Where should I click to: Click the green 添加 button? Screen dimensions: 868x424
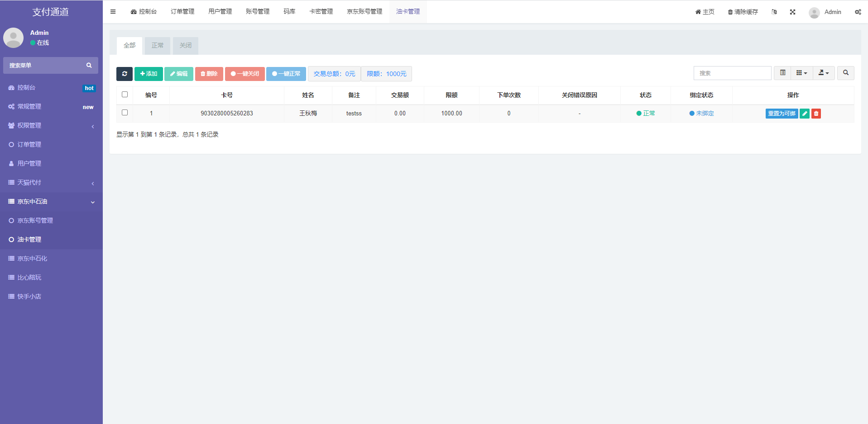(149, 74)
